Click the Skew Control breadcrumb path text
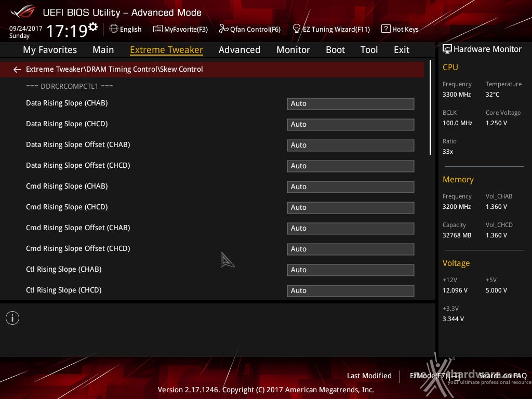The image size is (532, 399). point(114,69)
